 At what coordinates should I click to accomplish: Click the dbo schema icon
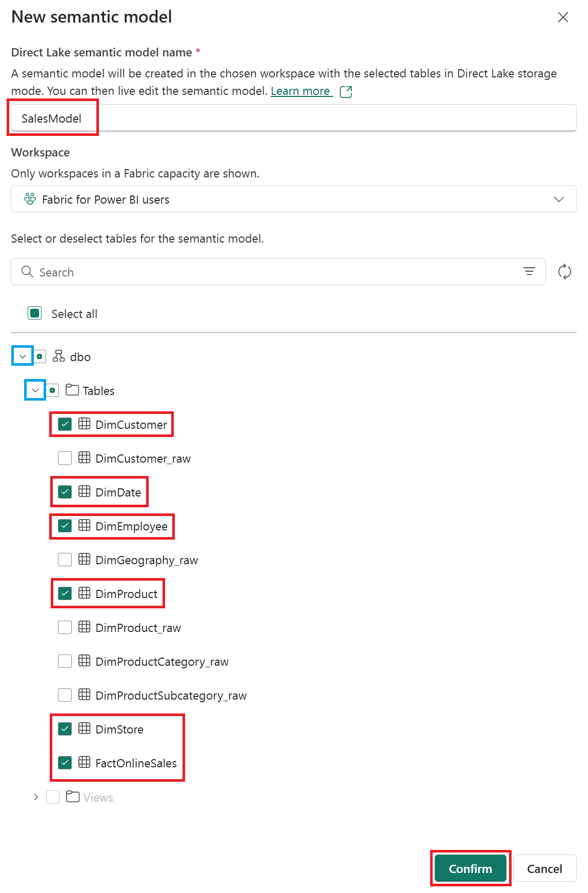coord(59,356)
